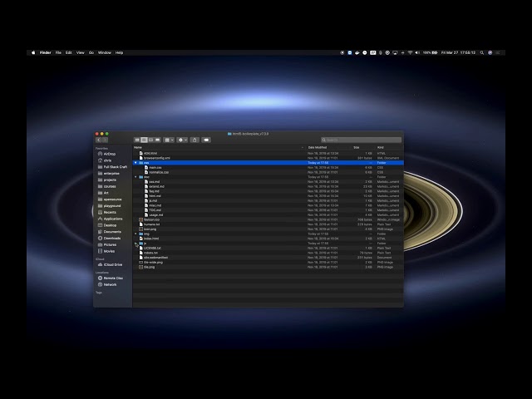Open the View menu
This screenshot has width=532, height=399.
[80, 52]
